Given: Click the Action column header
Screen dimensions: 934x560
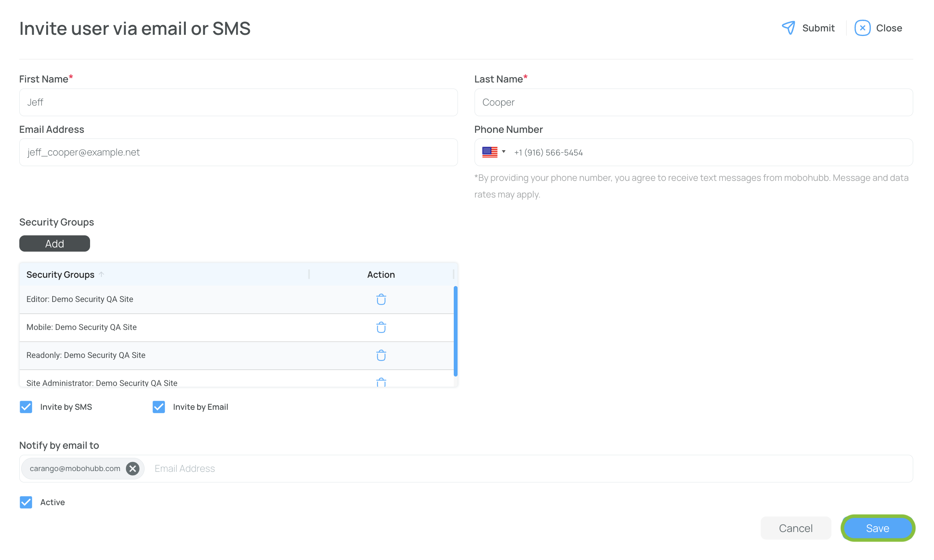Looking at the screenshot, I should 381,274.
